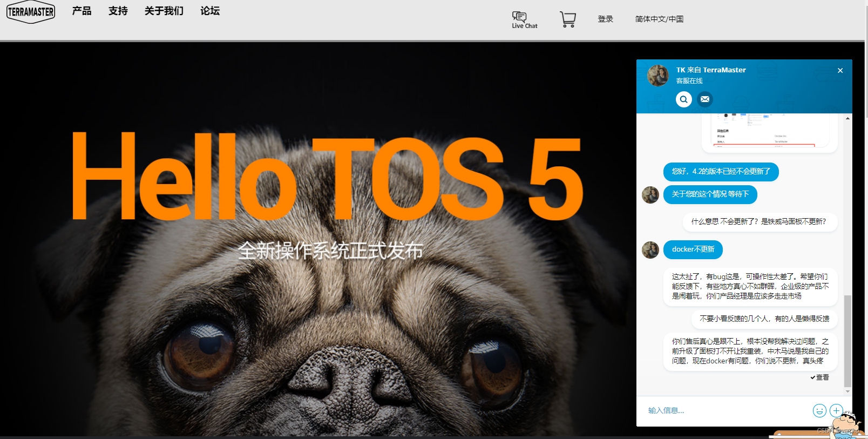Image resolution: width=868 pixels, height=439 pixels.
Task: Open the 关于我们 menu
Action: click(164, 11)
